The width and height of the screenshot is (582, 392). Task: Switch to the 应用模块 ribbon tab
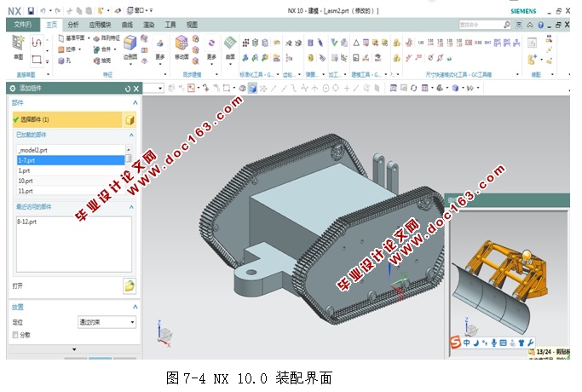tap(100, 25)
